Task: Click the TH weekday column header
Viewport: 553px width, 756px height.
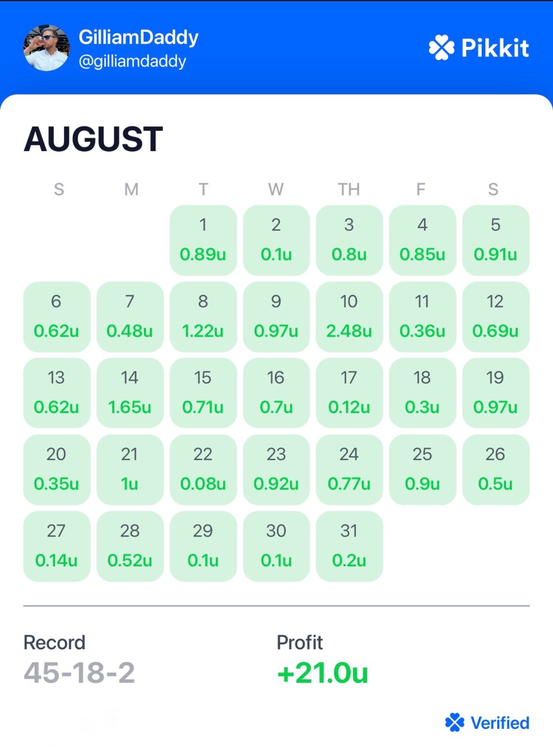Action: [x=349, y=189]
